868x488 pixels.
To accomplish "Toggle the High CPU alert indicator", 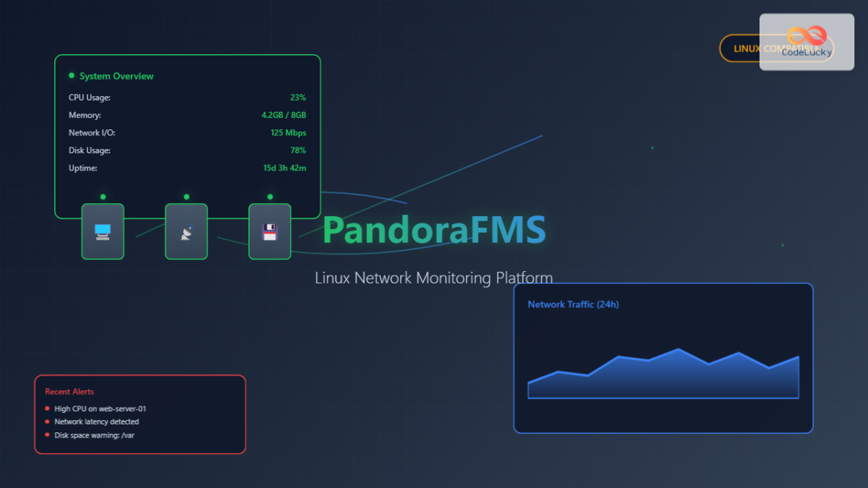I will [46, 408].
